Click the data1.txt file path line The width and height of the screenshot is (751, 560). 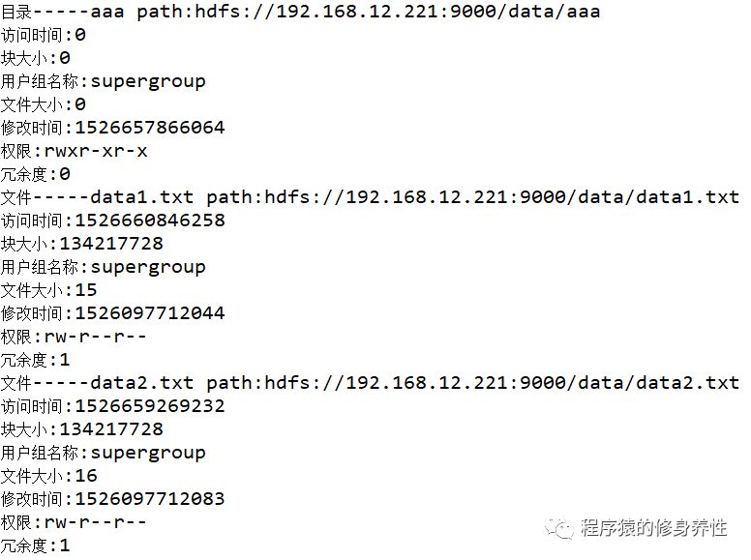pyautogui.click(x=370, y=197)
